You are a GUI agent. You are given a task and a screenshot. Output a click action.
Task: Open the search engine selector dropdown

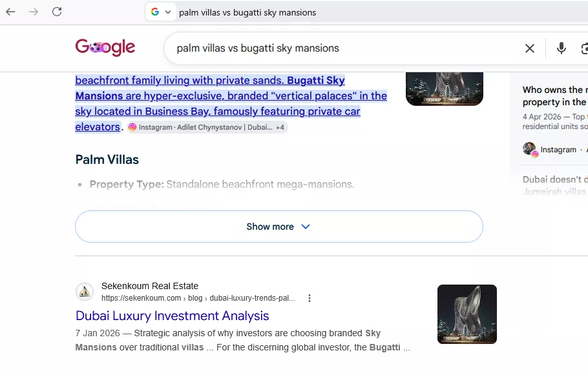pos(161,12)
